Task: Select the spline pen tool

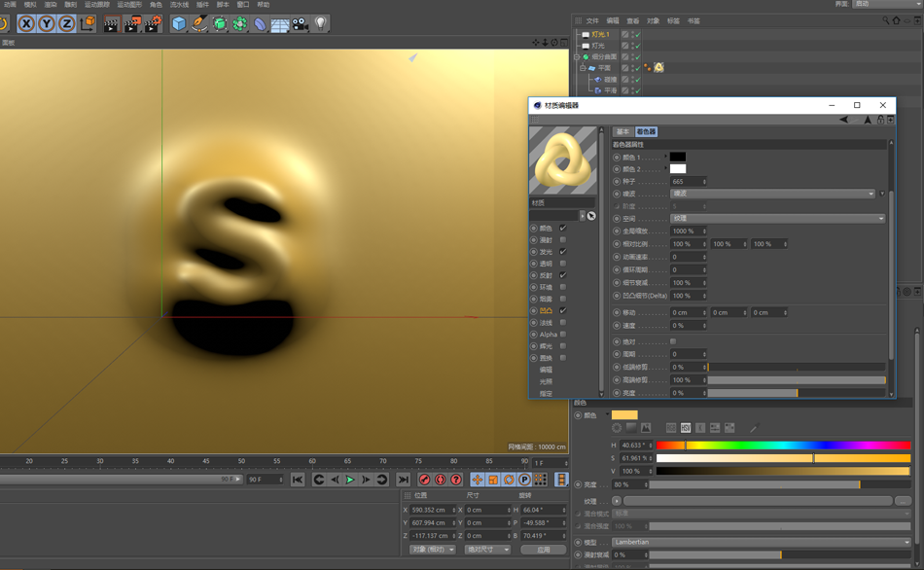Action: pos(199,23)
